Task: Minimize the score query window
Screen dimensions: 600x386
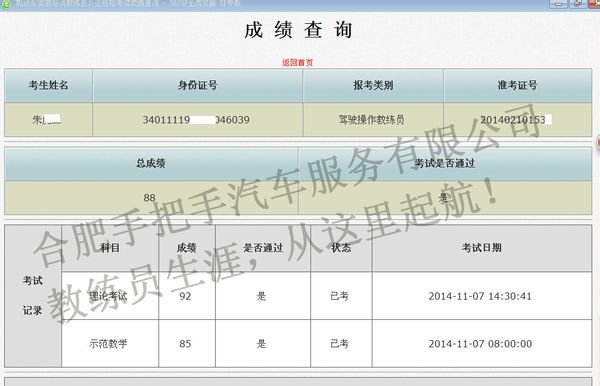Action: [559, 4]
